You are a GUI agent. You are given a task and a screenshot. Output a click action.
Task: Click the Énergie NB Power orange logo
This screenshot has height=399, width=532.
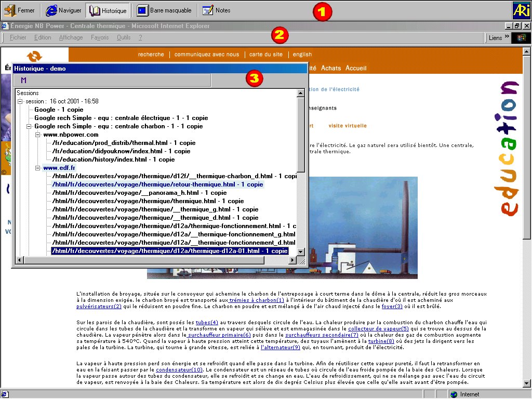tap(34, 56)
